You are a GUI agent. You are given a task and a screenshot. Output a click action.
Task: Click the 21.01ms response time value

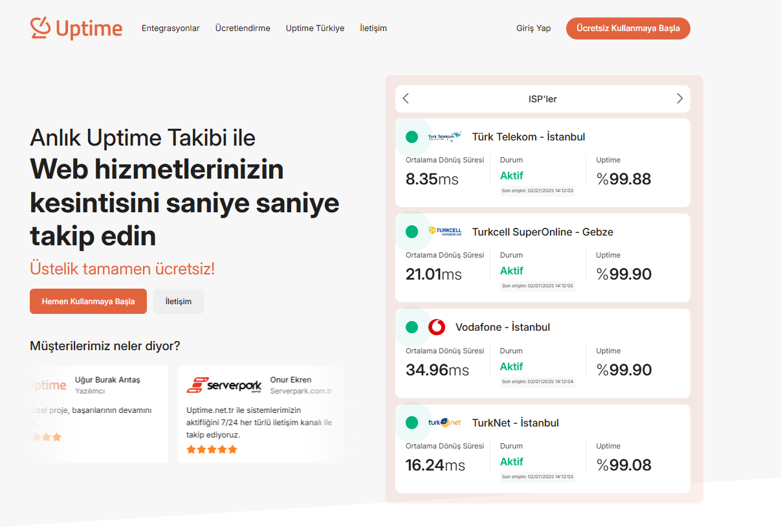(x=434, y=274)
